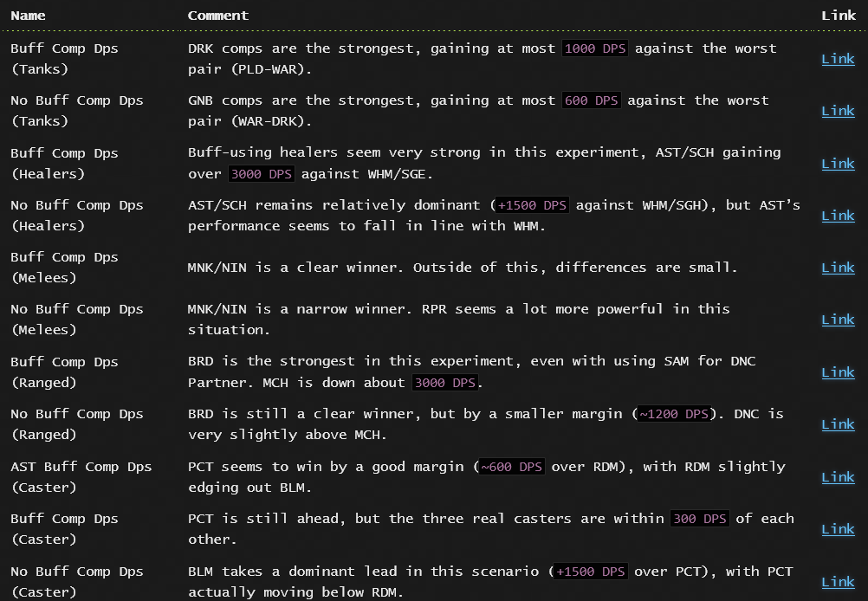
Task: Click the Name column header
Action: click(29, 16)
